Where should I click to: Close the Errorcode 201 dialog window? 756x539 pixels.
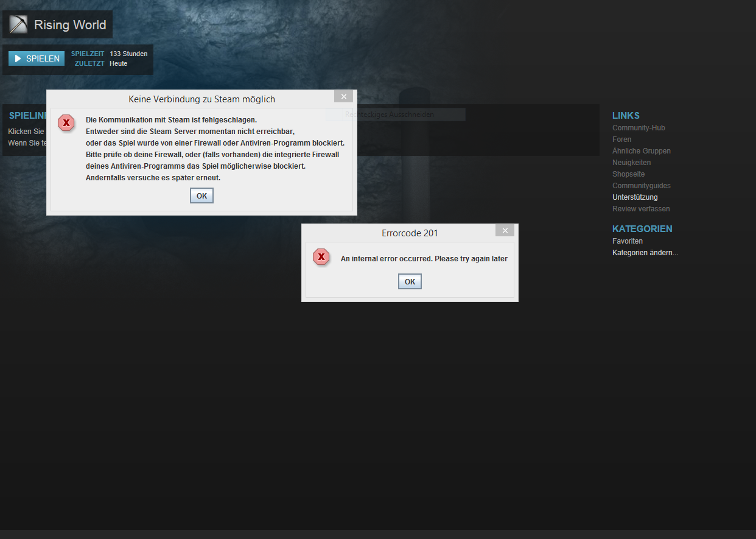(505, 230)
